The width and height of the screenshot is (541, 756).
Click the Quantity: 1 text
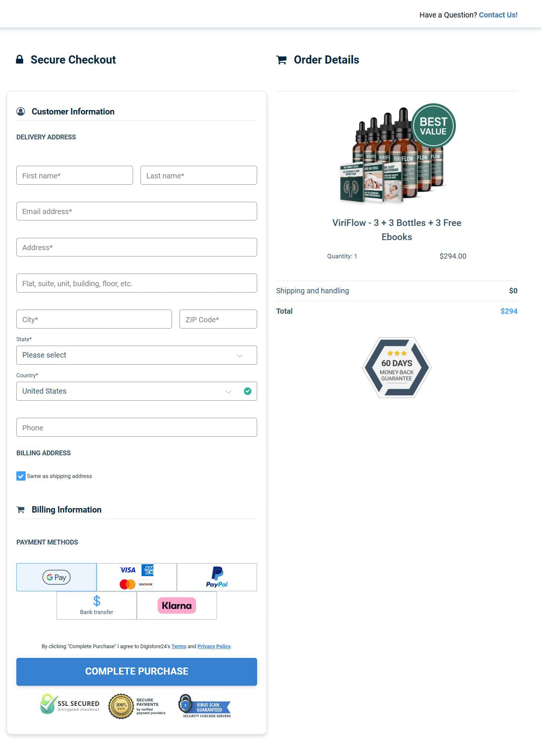point(342,256)
